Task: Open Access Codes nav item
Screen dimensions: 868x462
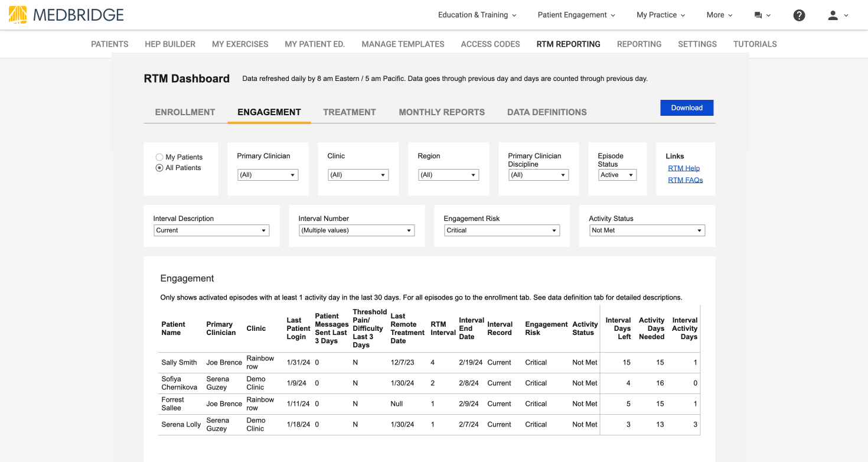Action: pos(491,44)
